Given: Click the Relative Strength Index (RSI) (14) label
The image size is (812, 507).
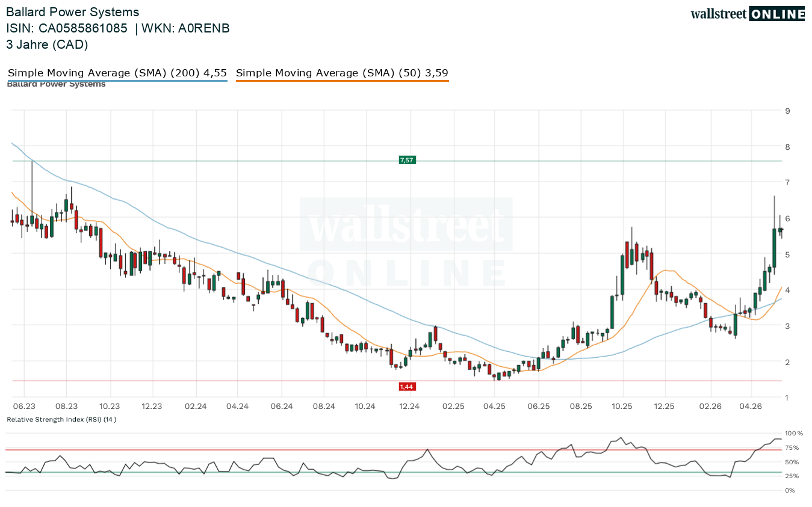Looking at the screenshot, I should coord(61,419).
